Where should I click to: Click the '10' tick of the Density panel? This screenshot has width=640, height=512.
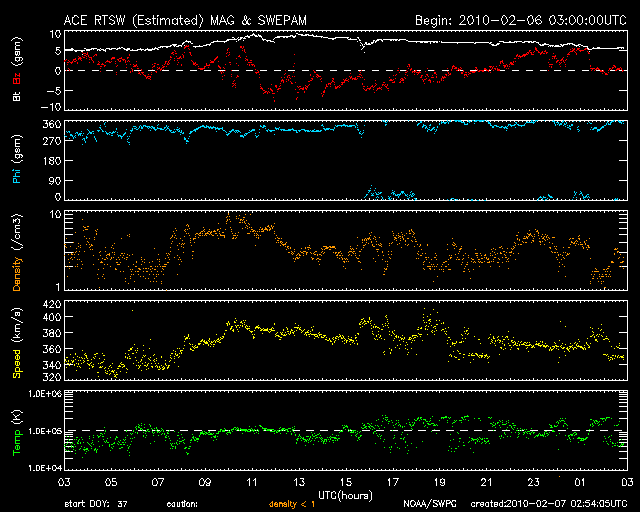click(x=56, y=215)
